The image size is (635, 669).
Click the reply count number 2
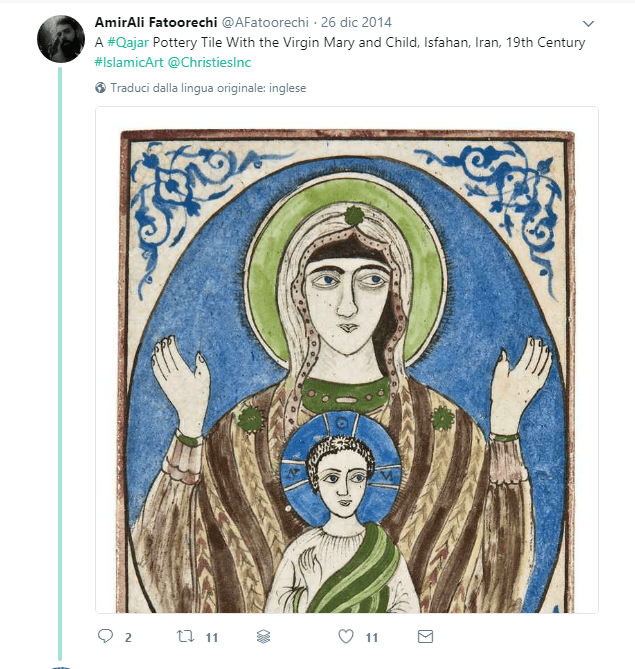coord(128,637)
